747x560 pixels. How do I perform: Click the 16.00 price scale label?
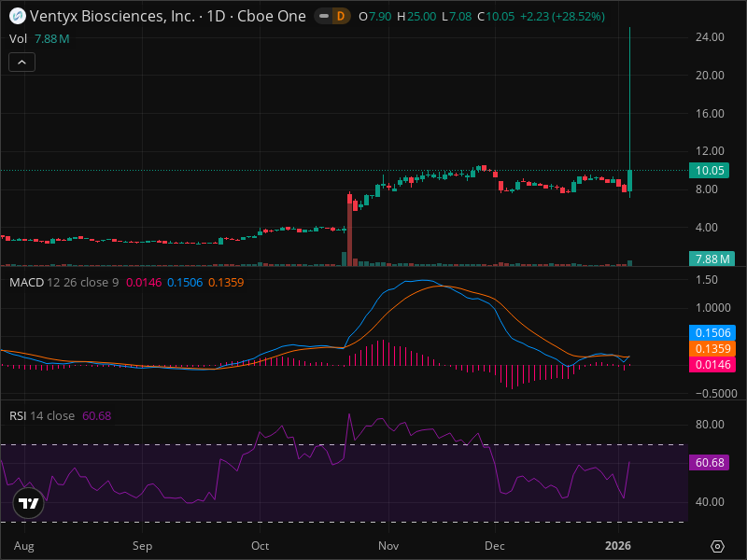point(710,113)
